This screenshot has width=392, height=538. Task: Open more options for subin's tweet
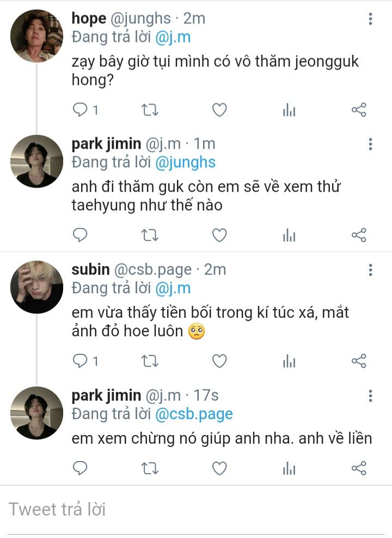[x=370, y=270]
